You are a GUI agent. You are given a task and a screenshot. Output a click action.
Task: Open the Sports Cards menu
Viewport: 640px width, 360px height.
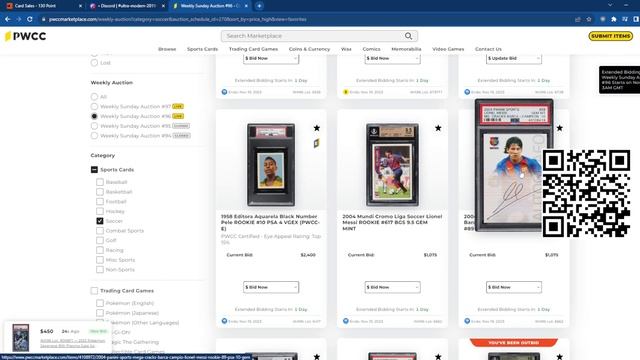[202, 49]
